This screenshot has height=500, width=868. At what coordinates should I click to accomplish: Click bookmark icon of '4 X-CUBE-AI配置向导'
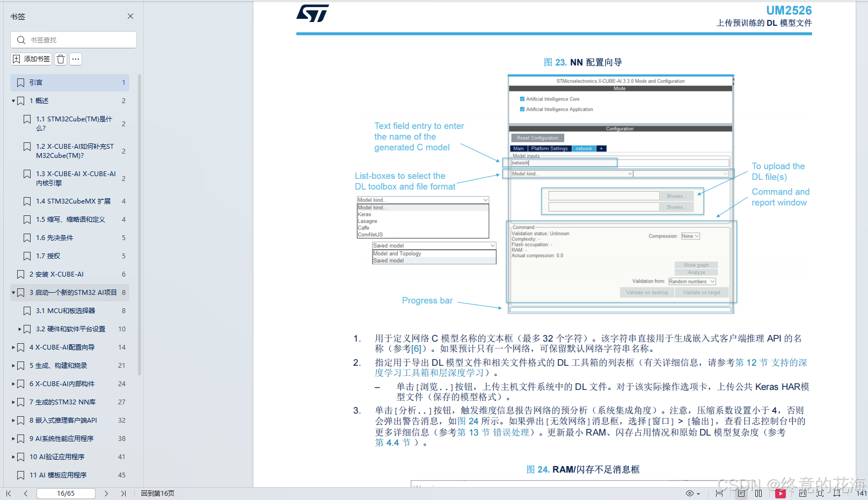tap(21, 347)
